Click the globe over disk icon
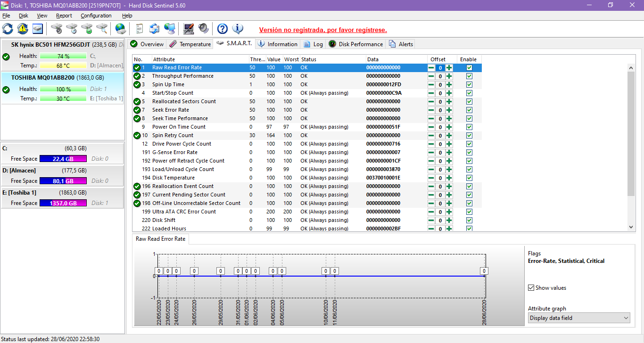Image resolution: width=644 pixels, height=343 pixels. click(121, 29)
